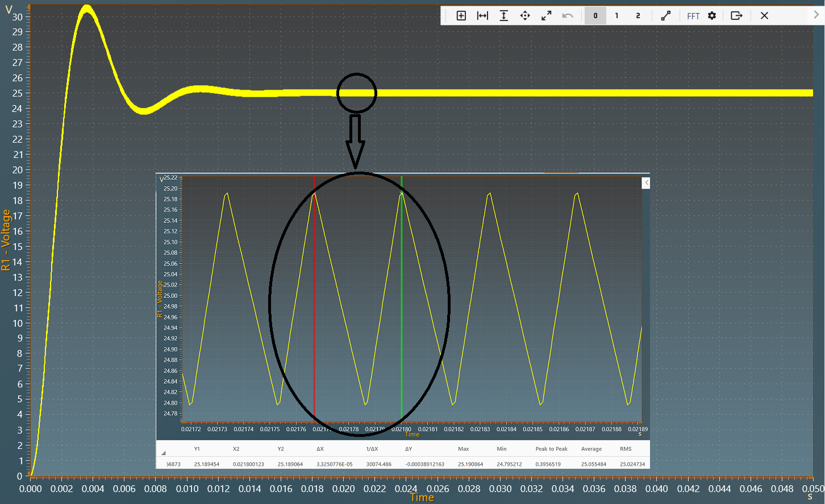Switch to cursor mode 1
Screen dimensions: 825x504
coord(616,16)
